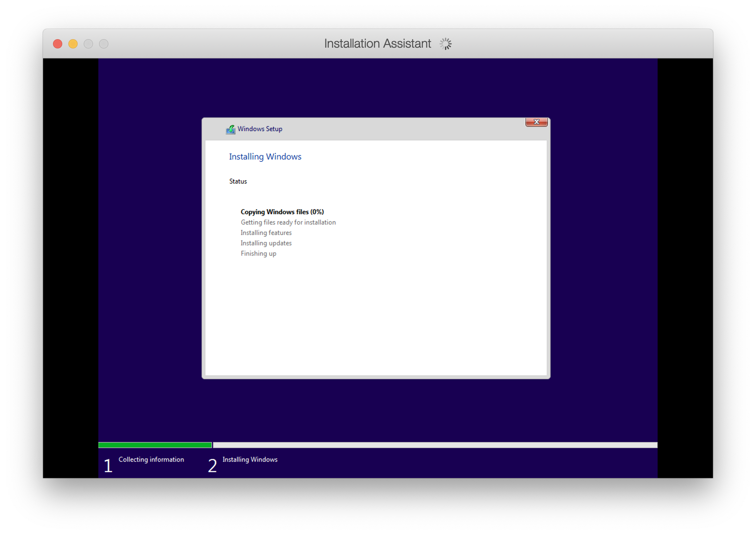Select the Collecting information phase label
This screenshot has height=535, width=756.
(151, 459)
